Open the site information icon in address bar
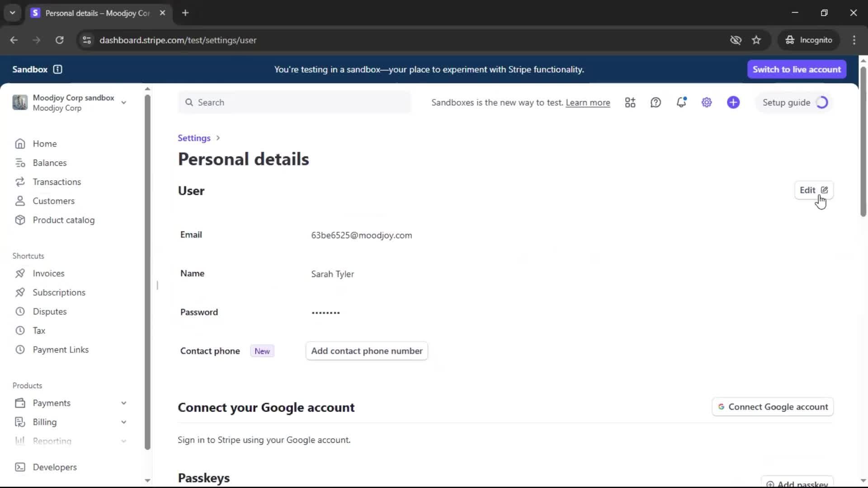This screenshot has height=488, width=868. tap(87, 40)
